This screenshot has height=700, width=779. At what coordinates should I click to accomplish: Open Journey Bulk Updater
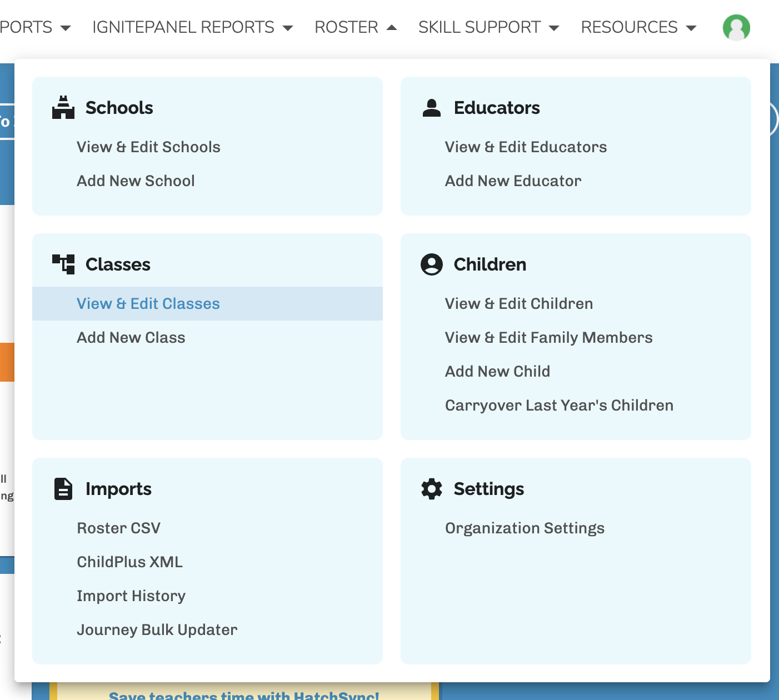[x=157, y=630]
